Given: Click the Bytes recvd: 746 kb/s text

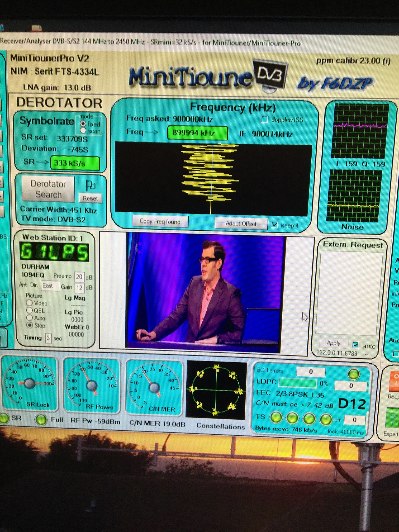Looking at the screenshot, I should [x=286, y=429].
